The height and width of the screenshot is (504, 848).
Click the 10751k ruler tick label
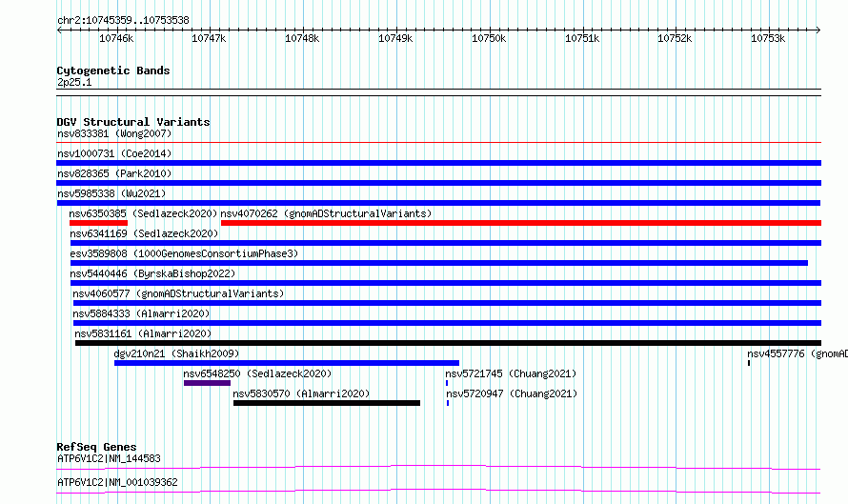click(582, 38)
